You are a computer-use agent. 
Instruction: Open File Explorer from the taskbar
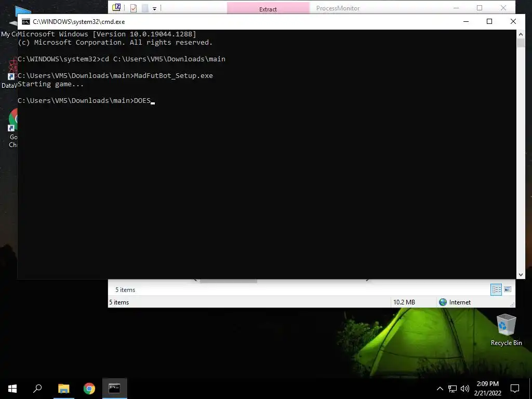pyautogui.click(x=63, y=389)
